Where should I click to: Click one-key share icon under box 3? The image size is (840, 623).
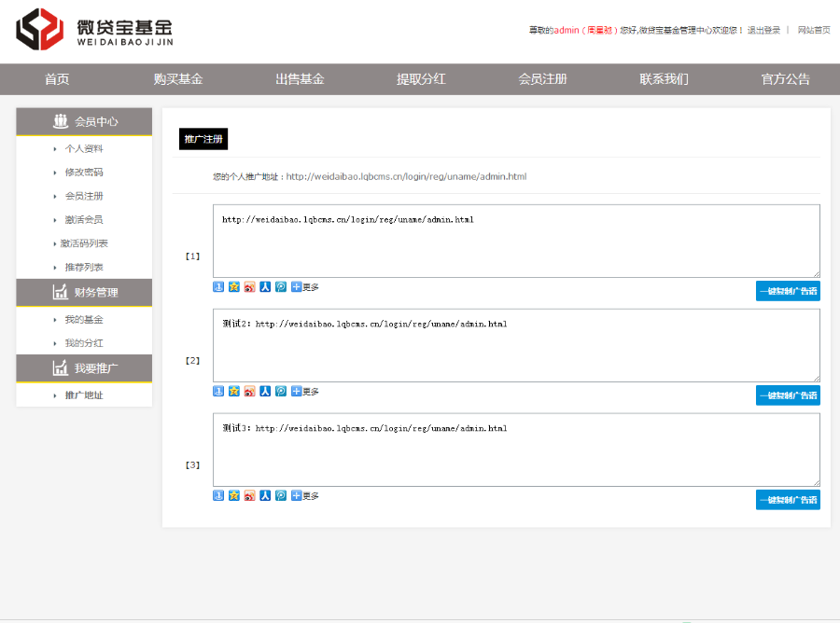[218, 496]
